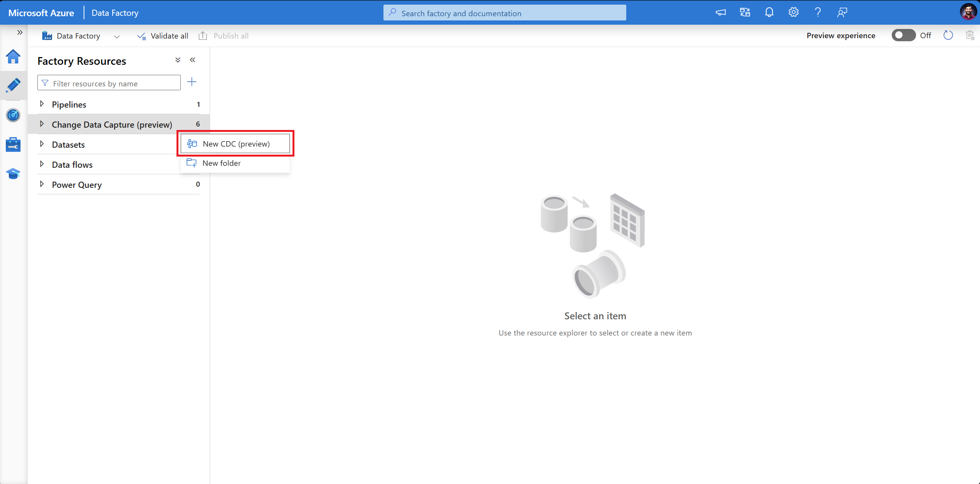The image size is (980, 484).
Task: Select New CDC (preview) menu item
Action: point(235,144)
